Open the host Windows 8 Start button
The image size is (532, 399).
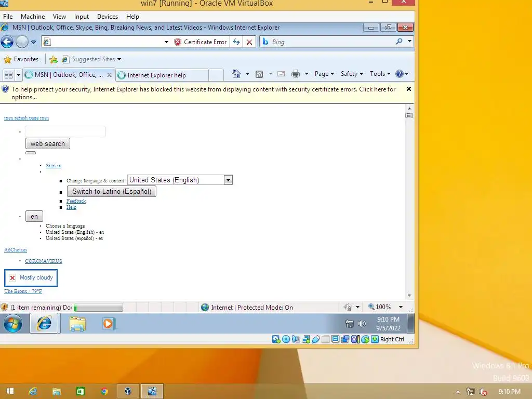click(x=10, y=391)
